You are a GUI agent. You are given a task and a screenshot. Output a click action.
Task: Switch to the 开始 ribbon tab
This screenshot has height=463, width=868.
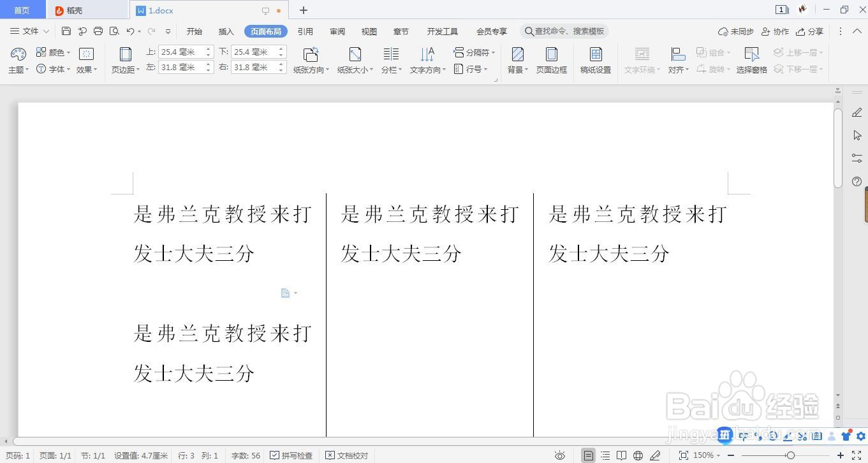pos(194,31)
